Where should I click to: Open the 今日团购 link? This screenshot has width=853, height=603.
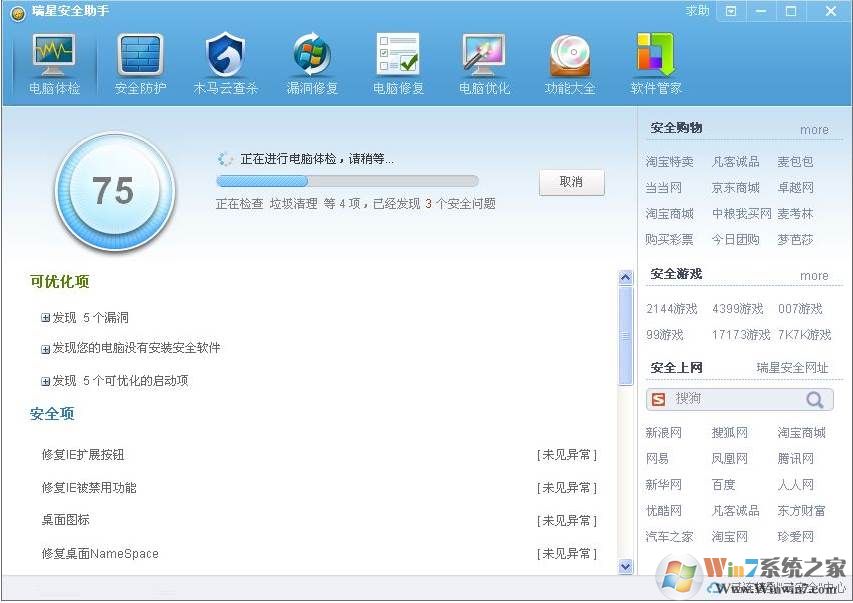click(735, 239)
